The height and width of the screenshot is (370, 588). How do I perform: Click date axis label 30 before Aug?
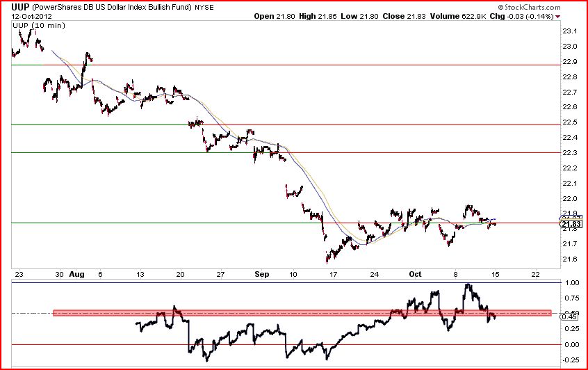click(x=59, y=274)
